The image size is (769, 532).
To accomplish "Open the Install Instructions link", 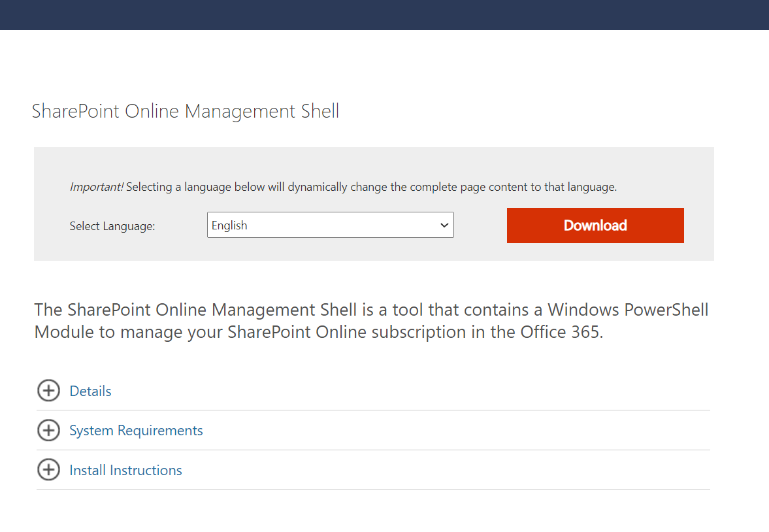I will 125,470.
